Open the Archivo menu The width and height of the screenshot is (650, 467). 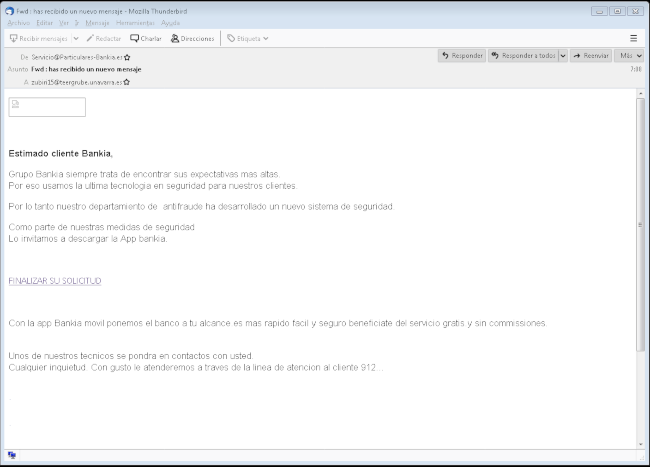18,22
